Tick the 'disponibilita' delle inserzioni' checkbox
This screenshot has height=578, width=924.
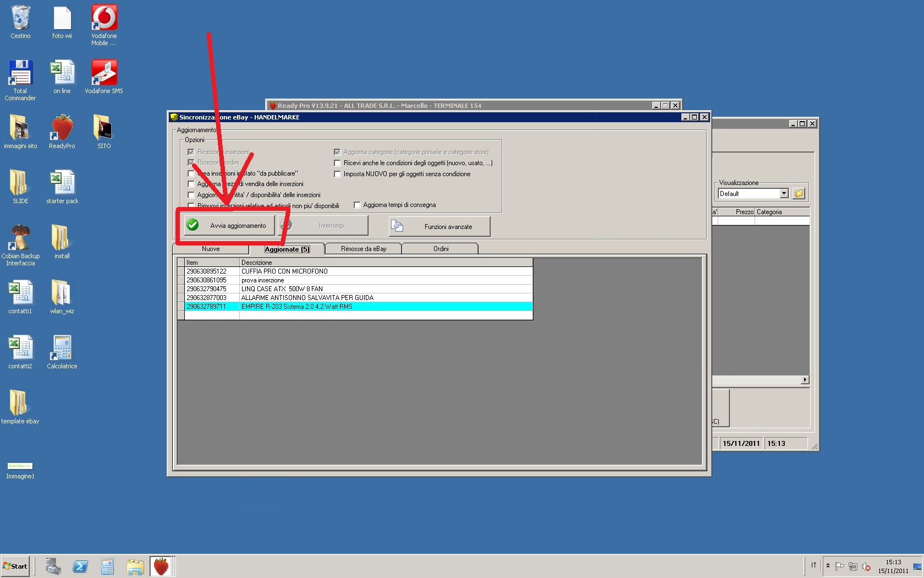point(191,195)
